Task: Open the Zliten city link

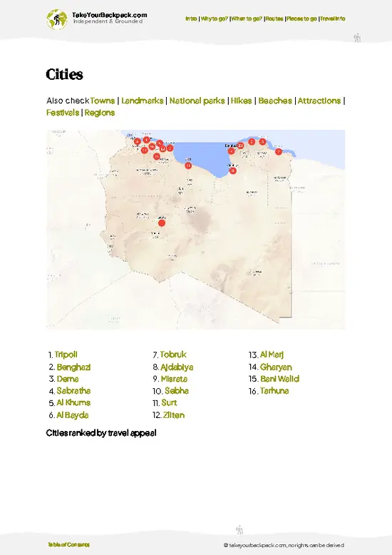Action: (x=174, y=415)
